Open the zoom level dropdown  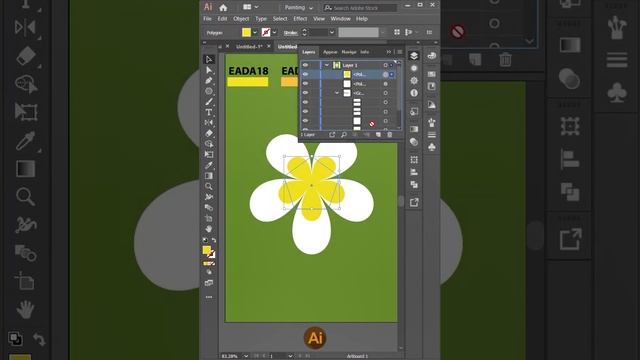click(246, 356)
